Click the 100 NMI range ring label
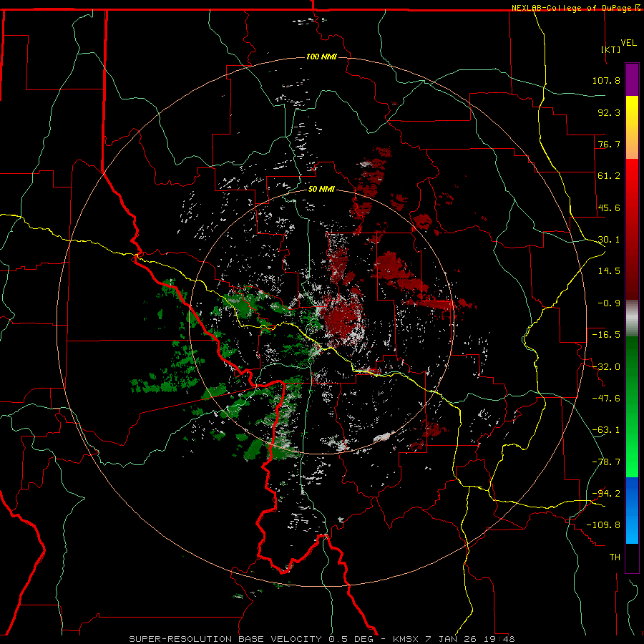The height and width of the screenshot is (644, 644). [321, 57]
